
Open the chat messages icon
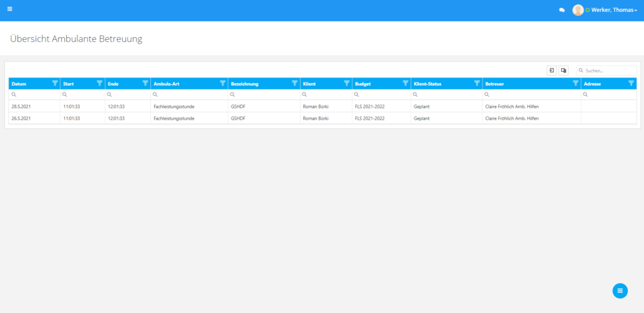click(562, 10)
